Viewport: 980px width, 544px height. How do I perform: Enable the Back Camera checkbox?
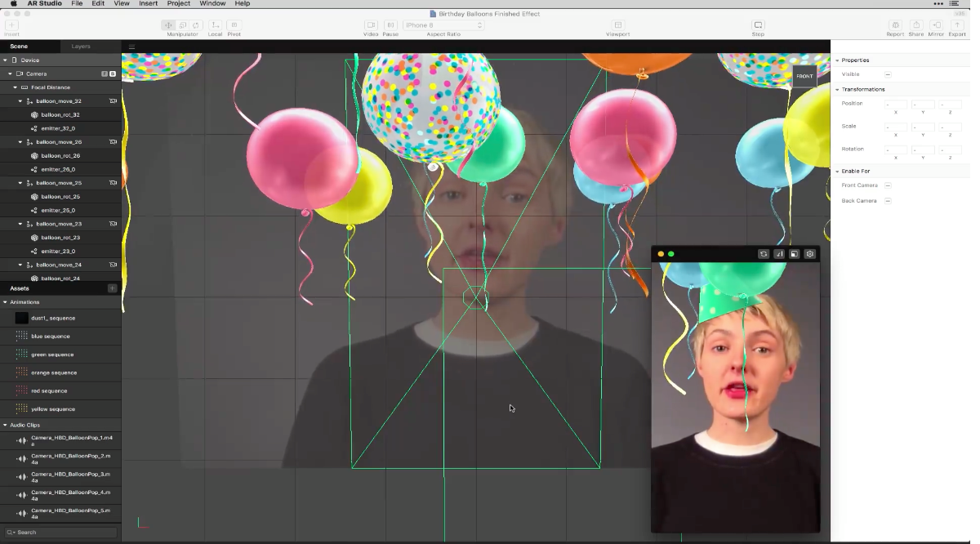coord(889,200)
